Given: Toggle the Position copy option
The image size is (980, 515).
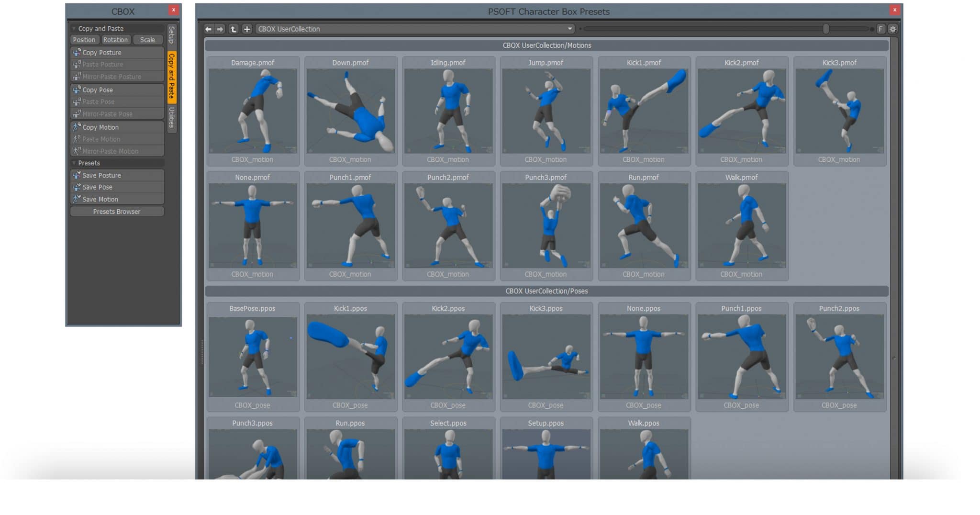Looking at the screenshot, I should (x=84, y=40).
